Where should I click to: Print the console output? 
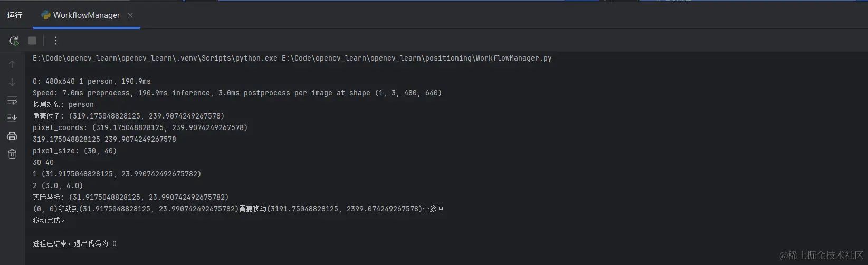point(12,136)
